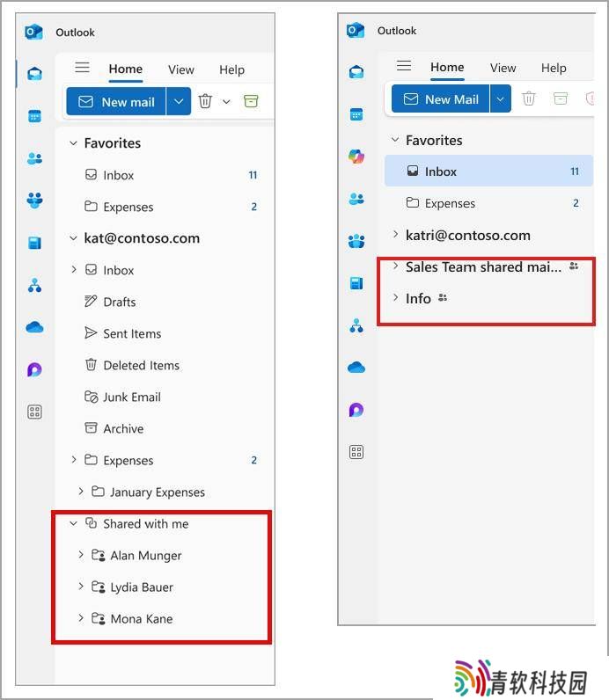Open Org Explorer icon in right Outlook sidebar
This screenshot has width=609, height=700.
click(356, 326)
